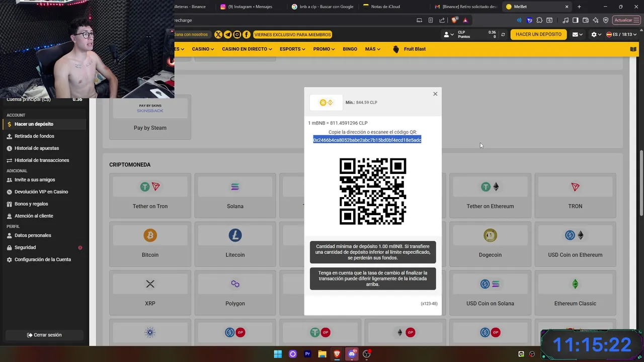The height and width of the screenshot is (362, 644).
Task: Open Seguridad settings
Action: (x=44, y=247)
